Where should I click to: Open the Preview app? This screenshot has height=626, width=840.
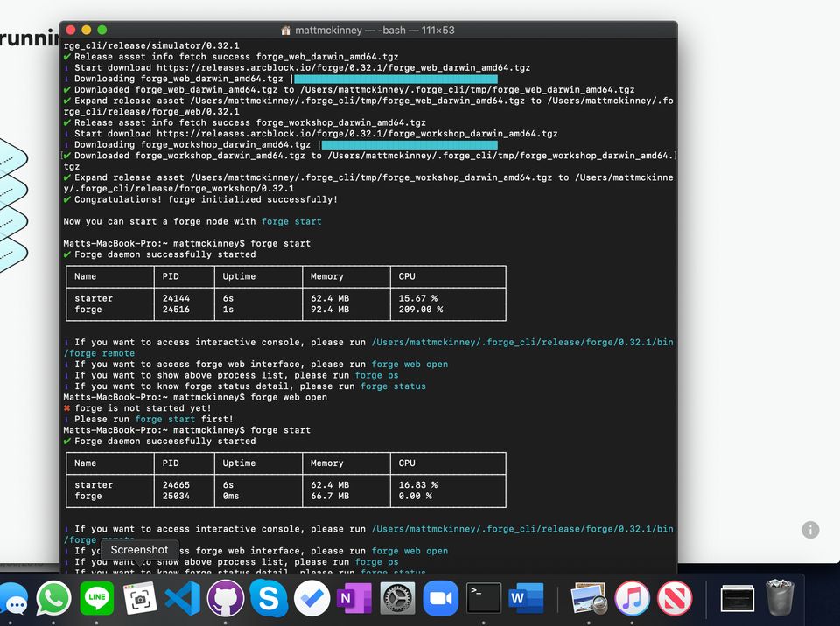click(x=589, y=599)
